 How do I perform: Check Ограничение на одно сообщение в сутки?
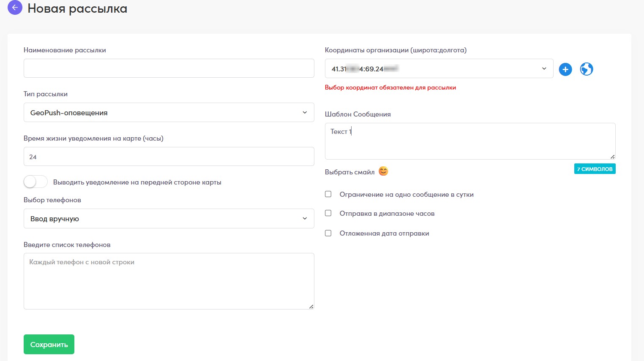[x=328, y=194]
